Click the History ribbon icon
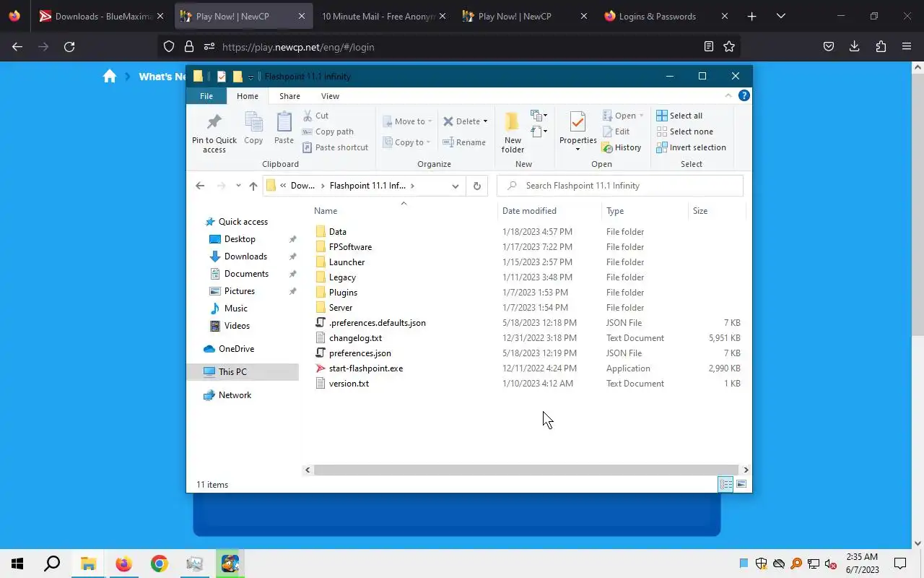Image resolution: width=924 pixels, height=578 pixels. point(607,147)
